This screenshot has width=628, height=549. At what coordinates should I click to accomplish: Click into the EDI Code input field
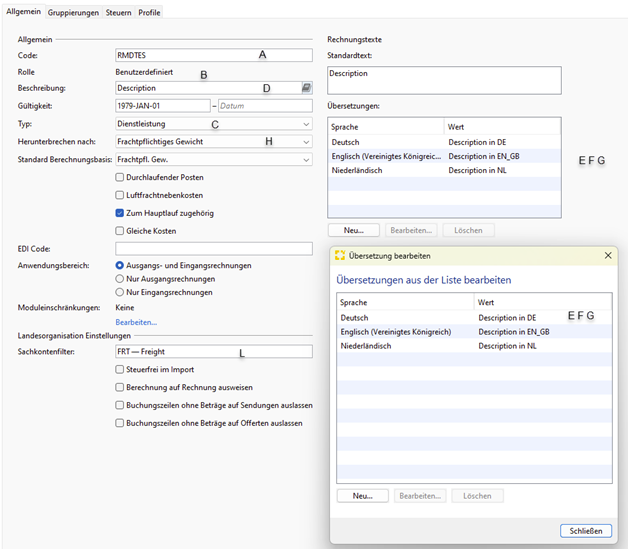(x=214, y=248)
